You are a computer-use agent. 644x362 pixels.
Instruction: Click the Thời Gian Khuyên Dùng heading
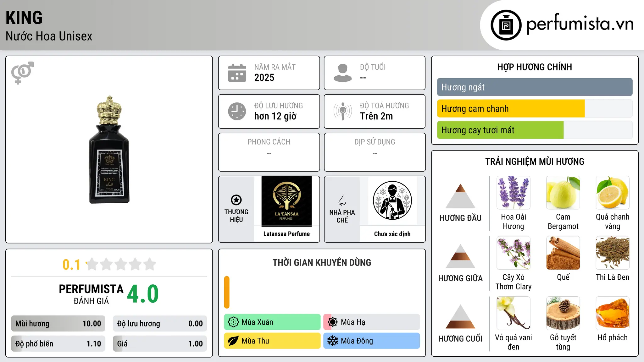pyautogui.click(x=322, y=262)
